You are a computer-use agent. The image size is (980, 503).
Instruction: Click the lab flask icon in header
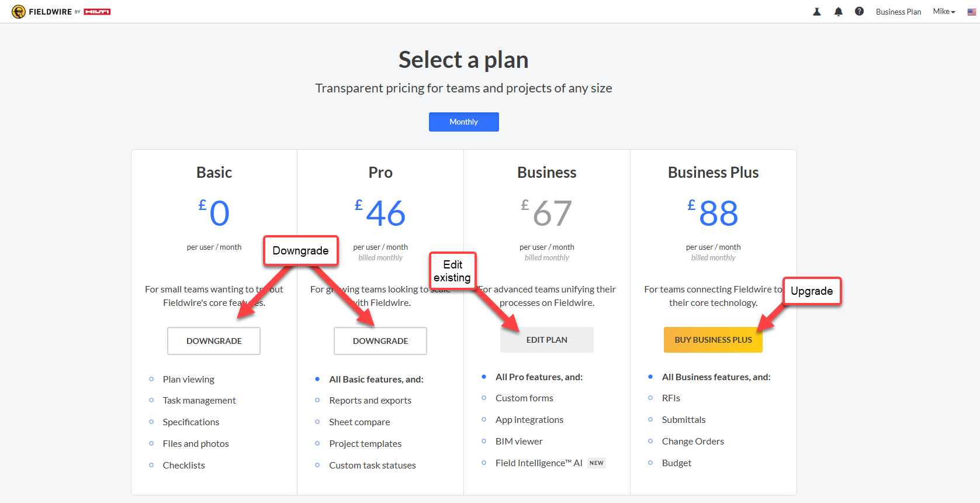817,12
